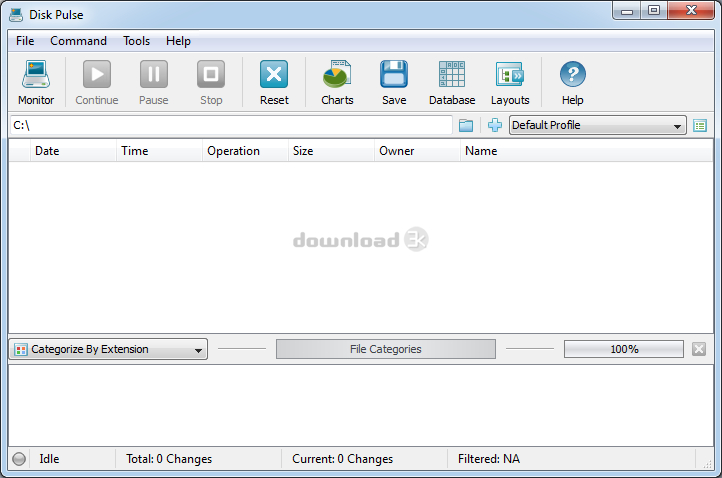Open the Help menu in the menu bar
The image size is (722, 478).
pyautogui.click(x=178, y=41)
